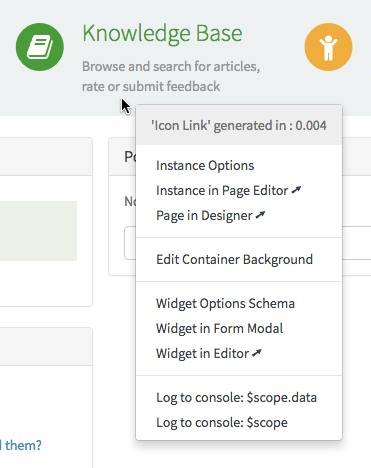Screen dimensions: 371x468
Task: Open Instance in Page Editor
Action: (x=228, y=191)
